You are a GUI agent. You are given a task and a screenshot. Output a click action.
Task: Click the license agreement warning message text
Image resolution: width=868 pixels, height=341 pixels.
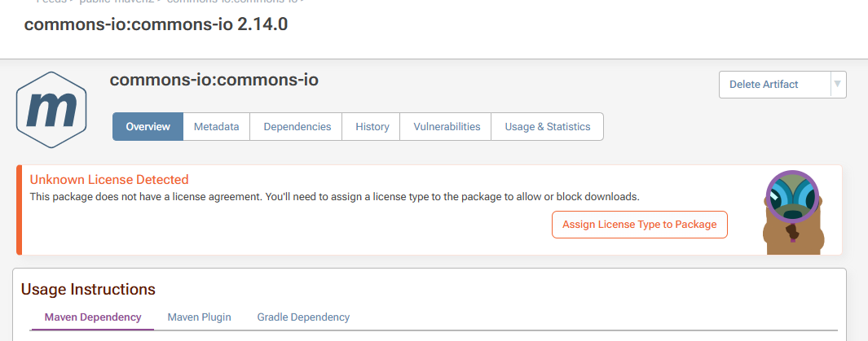click(x=334, y=197)
